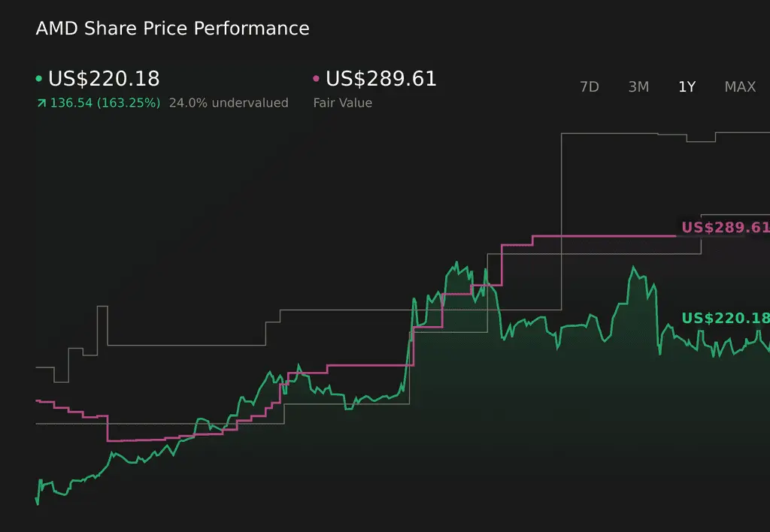This screenshot has height=532, width=770.
Task: Switch to the 7D time range
Action: [590, 87]
